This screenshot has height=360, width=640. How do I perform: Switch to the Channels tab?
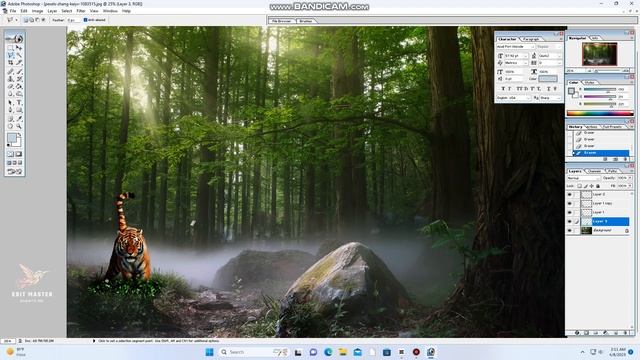coord(594,171)
